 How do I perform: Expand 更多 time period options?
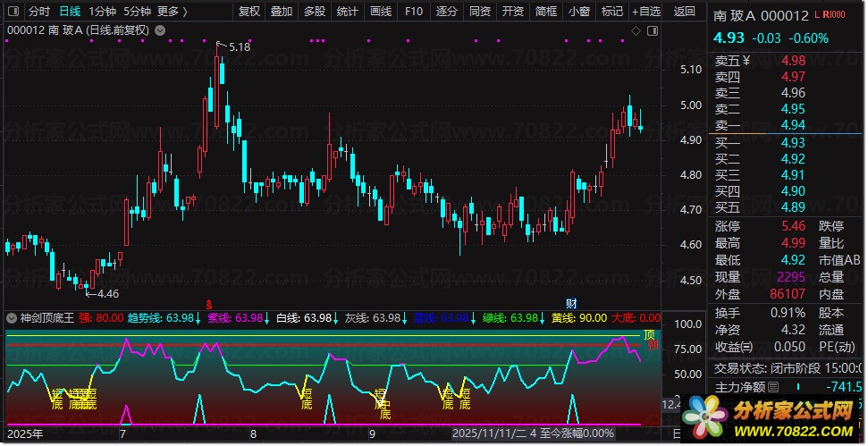coord(173,11)
